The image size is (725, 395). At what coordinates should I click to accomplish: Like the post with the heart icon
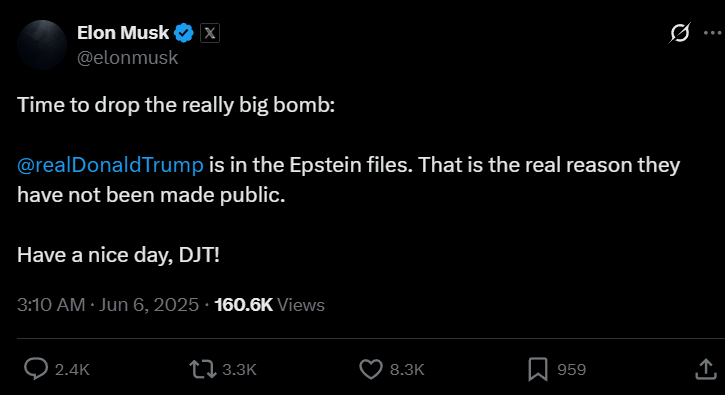371,370
